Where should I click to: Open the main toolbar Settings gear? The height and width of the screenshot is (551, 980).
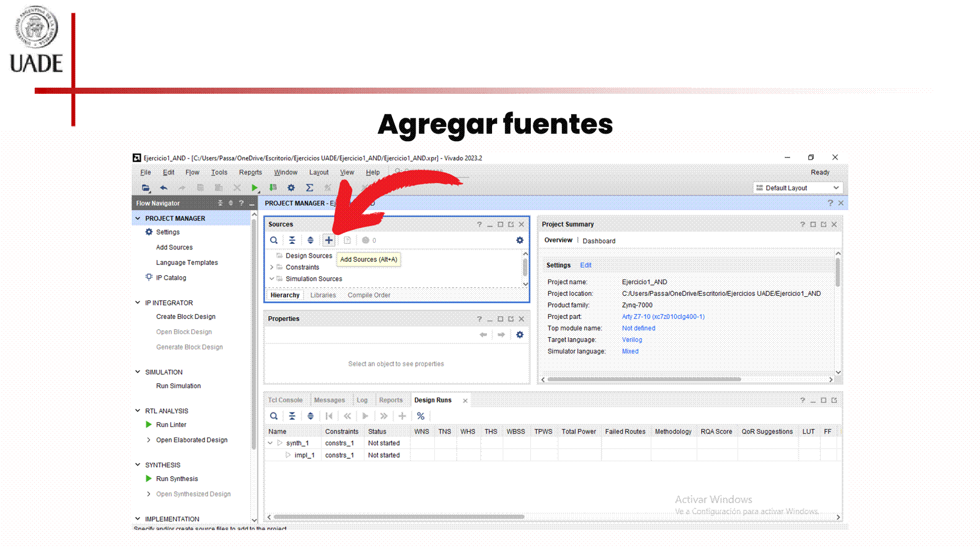(x=291, y=188)
